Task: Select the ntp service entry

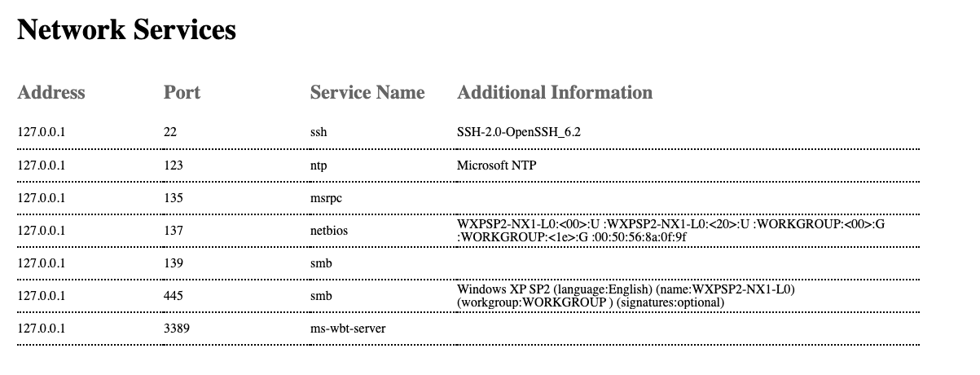Action: pyautogui.click(x=319, y=165)
